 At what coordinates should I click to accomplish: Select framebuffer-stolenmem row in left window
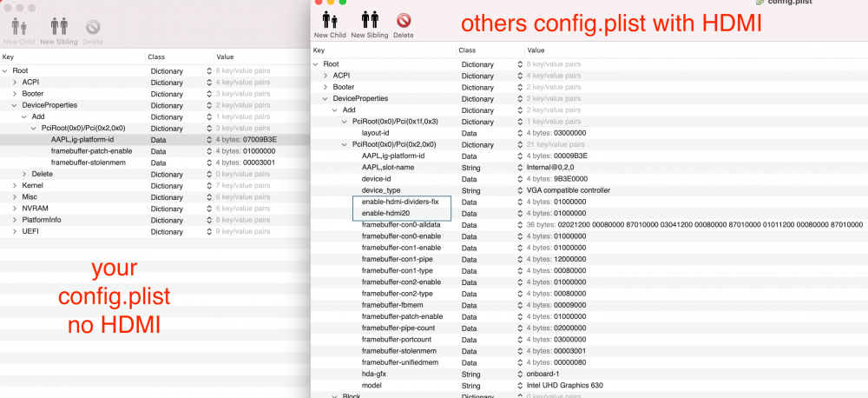[155, 163]
